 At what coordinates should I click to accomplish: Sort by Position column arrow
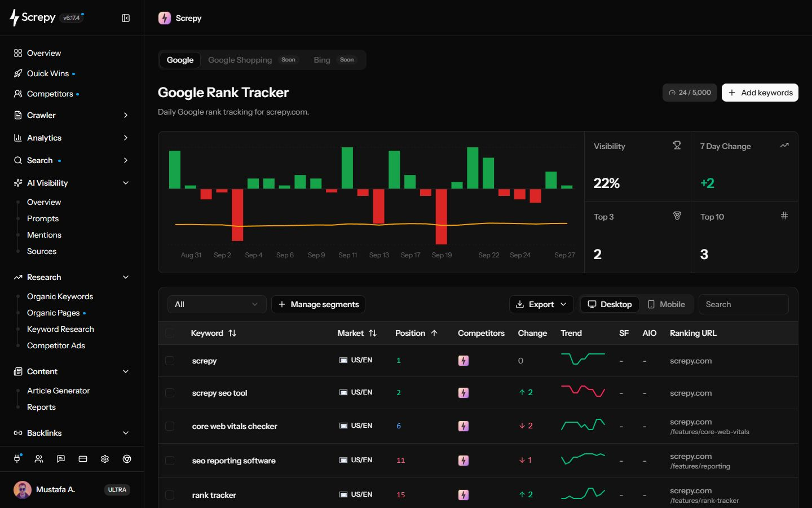point(434,333)
